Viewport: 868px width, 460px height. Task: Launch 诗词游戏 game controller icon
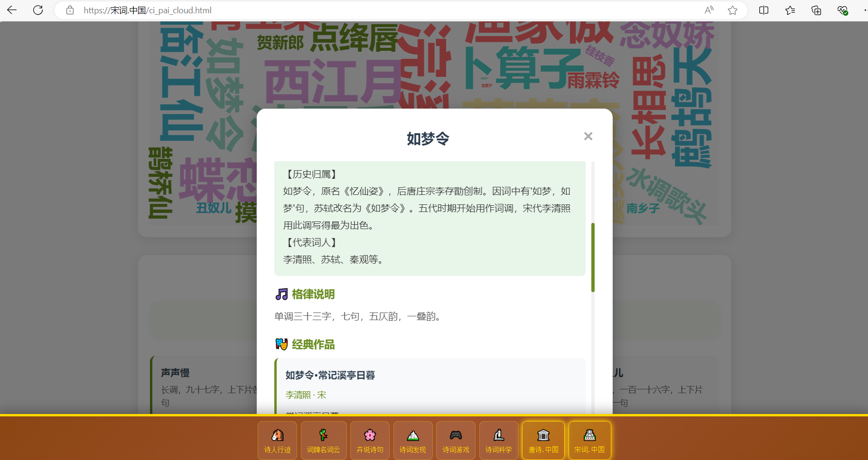click(456, 440)
